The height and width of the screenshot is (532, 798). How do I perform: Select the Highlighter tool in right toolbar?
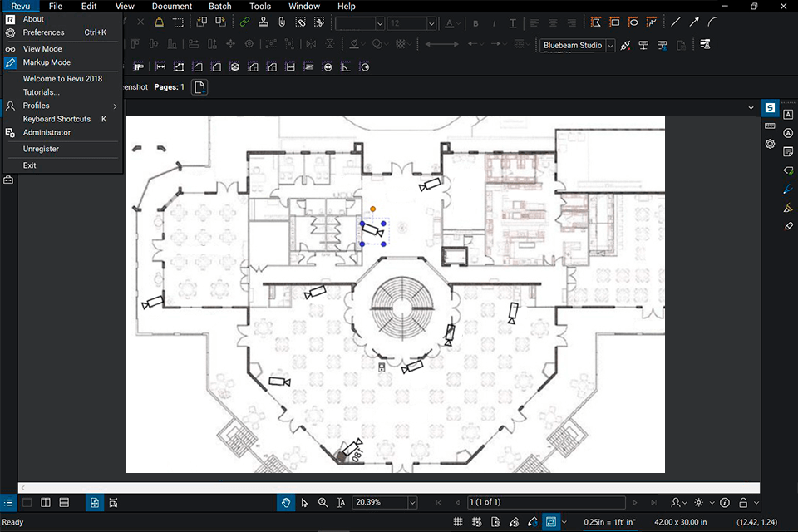(x=788, y=208)
